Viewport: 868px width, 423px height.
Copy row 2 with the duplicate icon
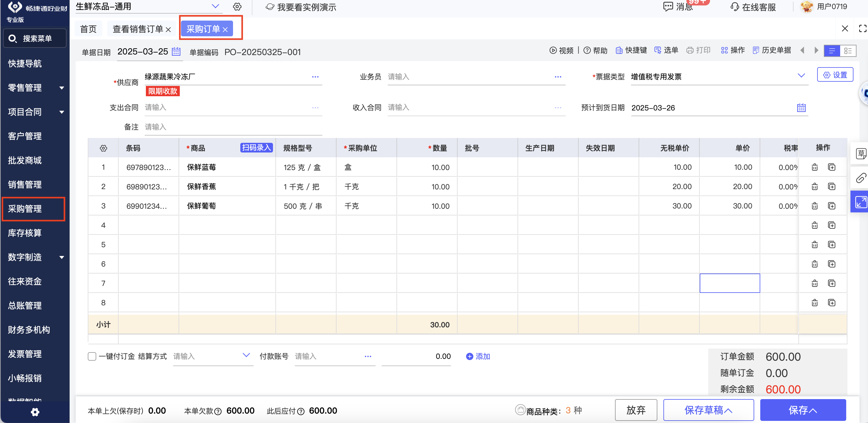[831, 187]
